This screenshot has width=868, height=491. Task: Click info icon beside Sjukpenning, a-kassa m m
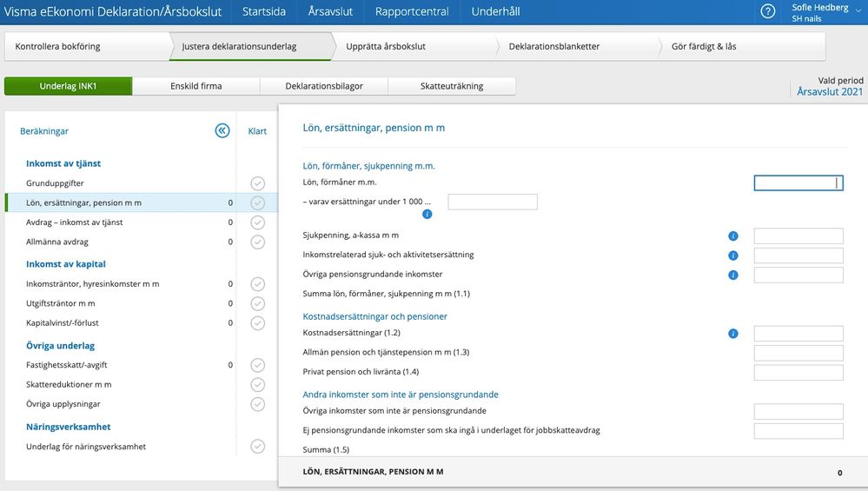pos(732,236)
